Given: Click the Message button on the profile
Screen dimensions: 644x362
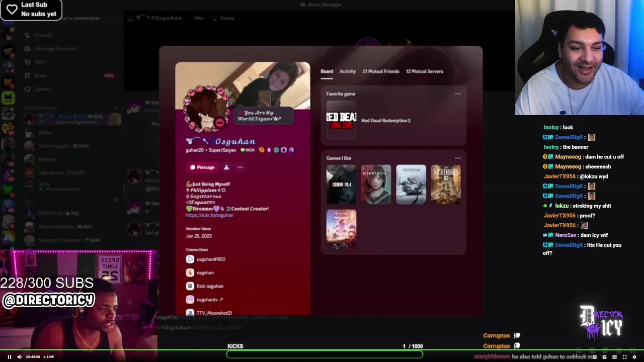Looking at the screenshot, I should [x=202, y=167].
